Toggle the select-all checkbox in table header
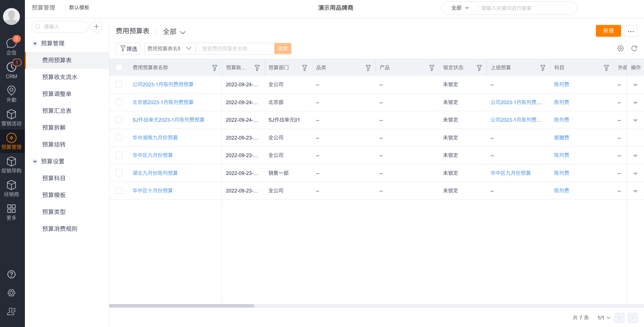The image size is (644, 327). [119, 67]
